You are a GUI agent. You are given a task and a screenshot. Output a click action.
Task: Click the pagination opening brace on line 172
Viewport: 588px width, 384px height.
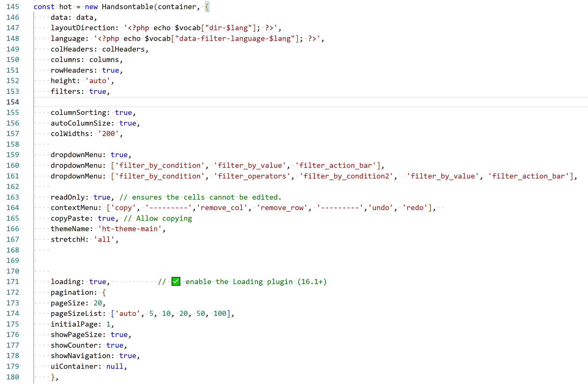104,292
